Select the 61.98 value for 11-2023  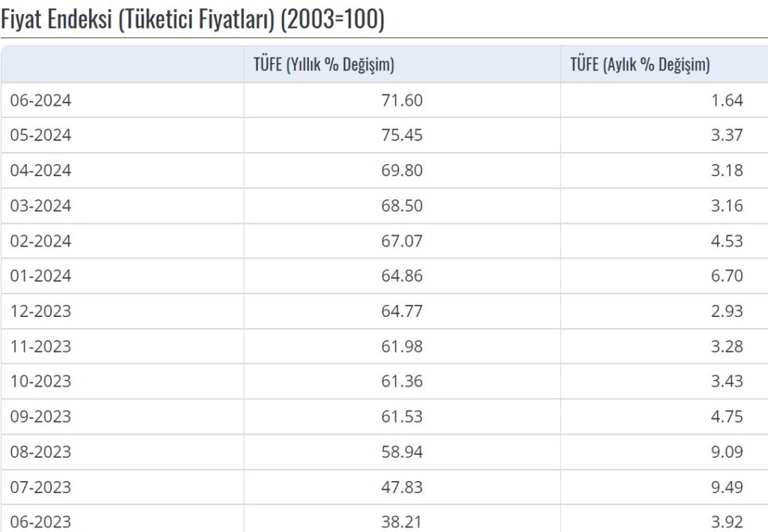pyautogui.click(x=402, y=347)
